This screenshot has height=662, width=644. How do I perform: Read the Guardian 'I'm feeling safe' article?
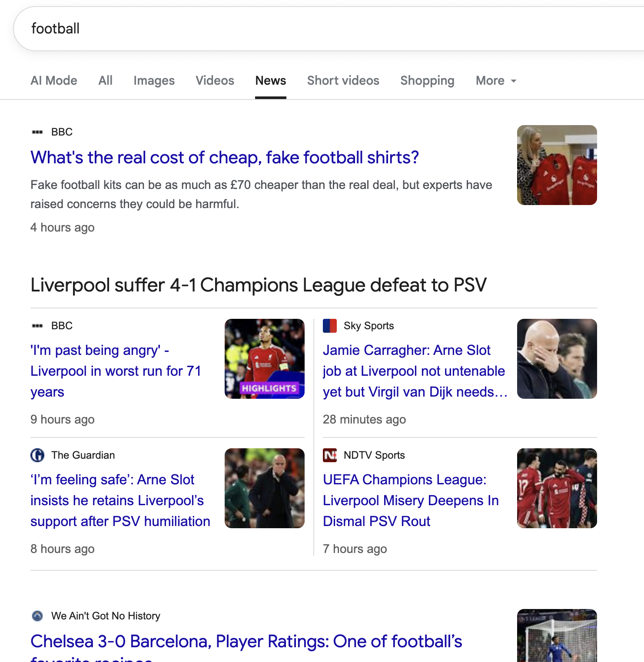point(120,500)
